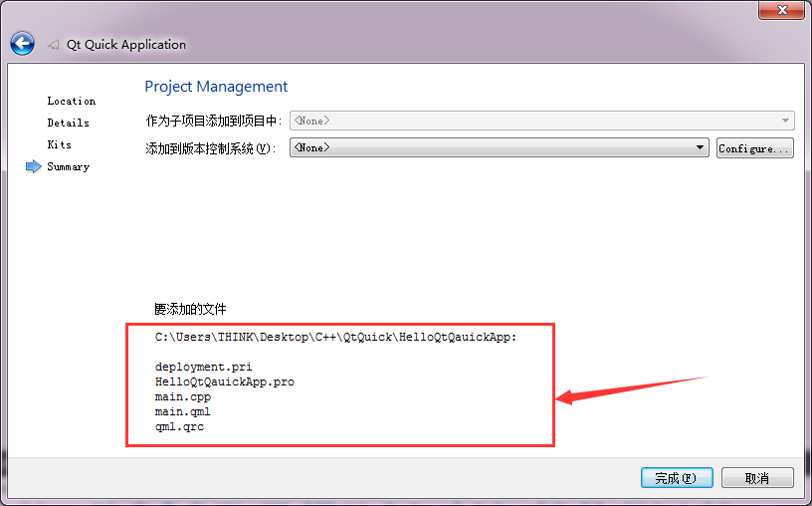Select the Location step in sidebar

(72, 101)
